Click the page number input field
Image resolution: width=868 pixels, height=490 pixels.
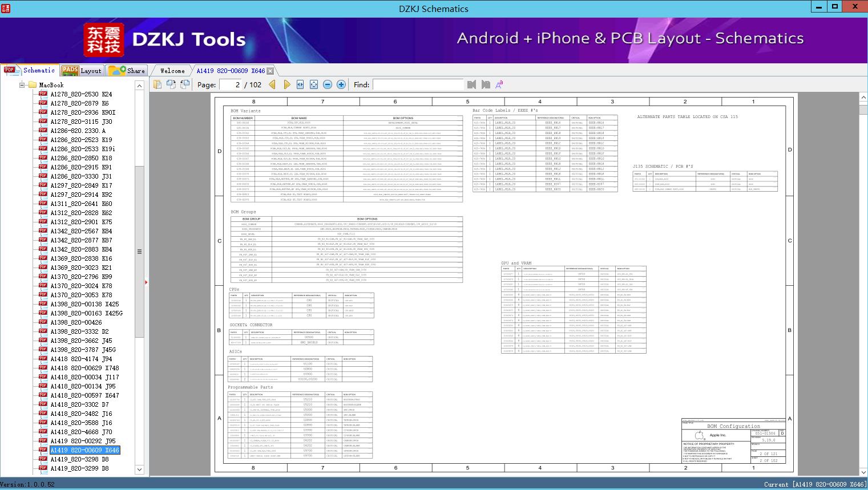click(231, 84)
